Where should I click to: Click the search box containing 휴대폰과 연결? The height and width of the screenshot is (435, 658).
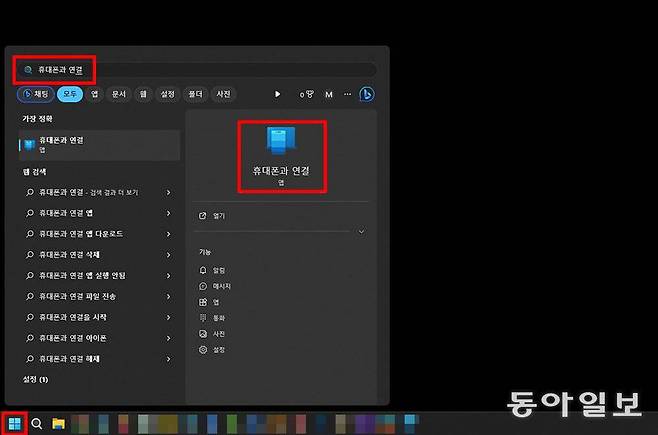coord(196,70)
